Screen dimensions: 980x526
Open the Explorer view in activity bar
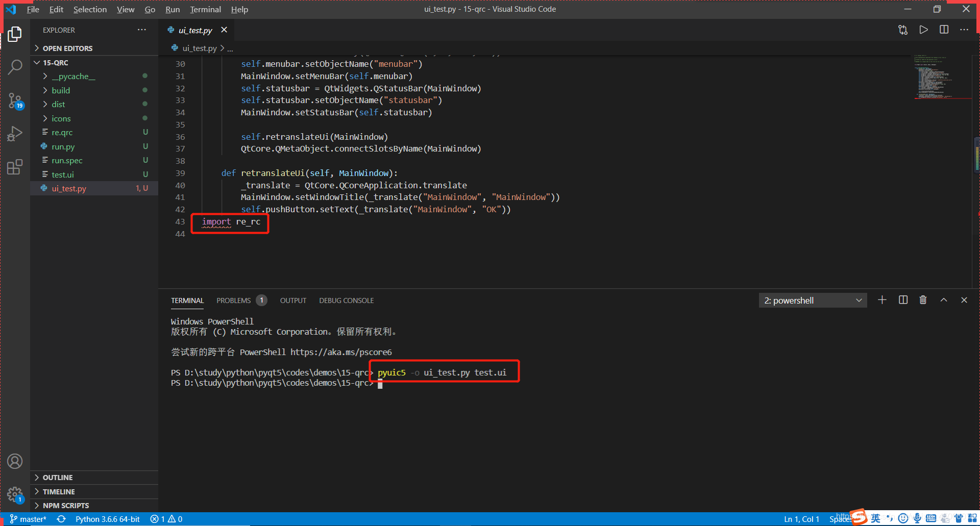pos(15,34)
